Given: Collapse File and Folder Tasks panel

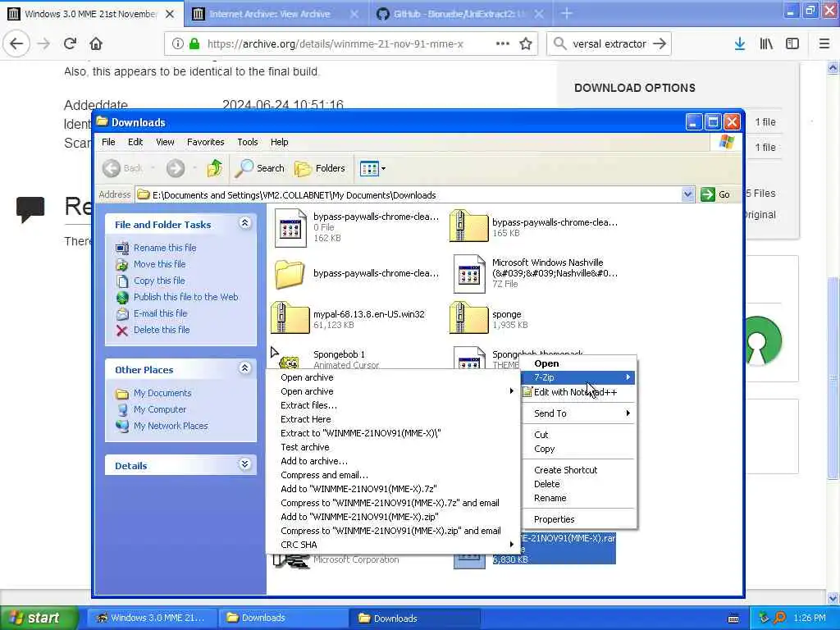Looking at the screenshot, I should 244,223.
